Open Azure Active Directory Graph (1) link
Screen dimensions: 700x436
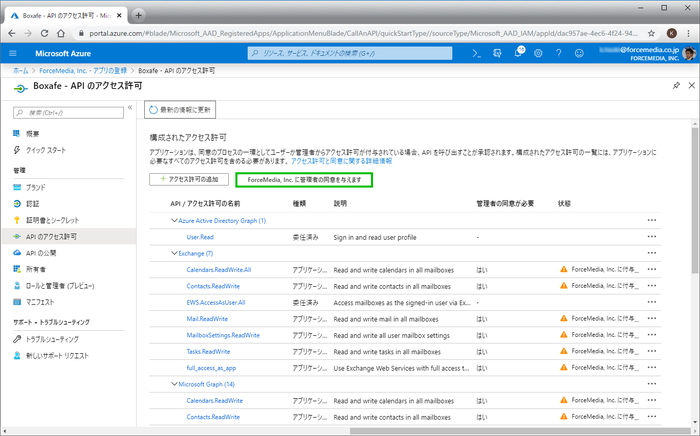pyautogui.click(x=222, y=220)
